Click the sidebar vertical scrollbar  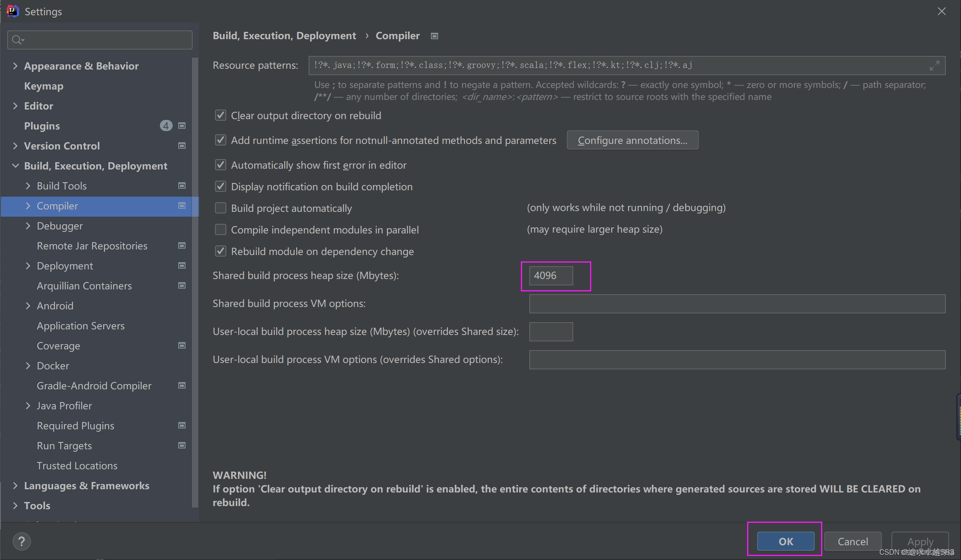click(195, 280)
